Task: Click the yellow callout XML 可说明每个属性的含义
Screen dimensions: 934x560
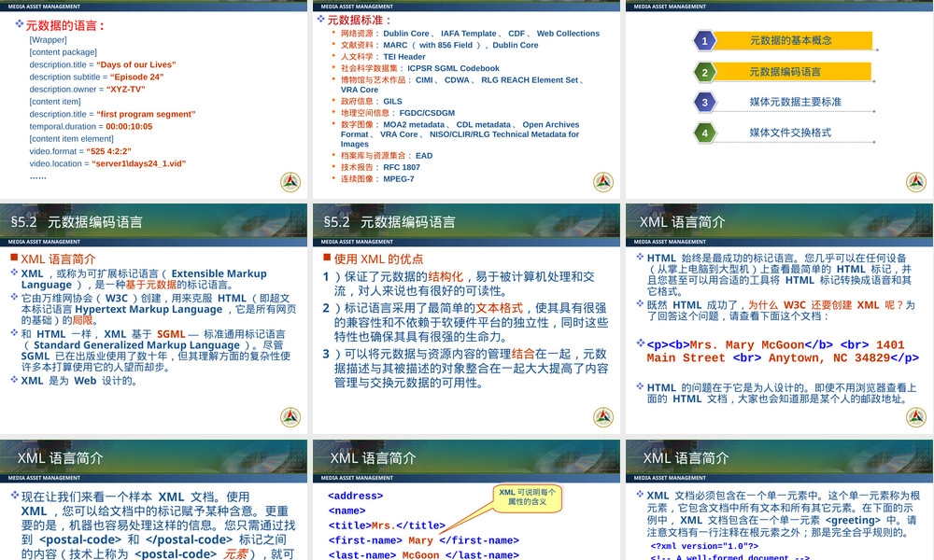Action: tap(527, 497)
